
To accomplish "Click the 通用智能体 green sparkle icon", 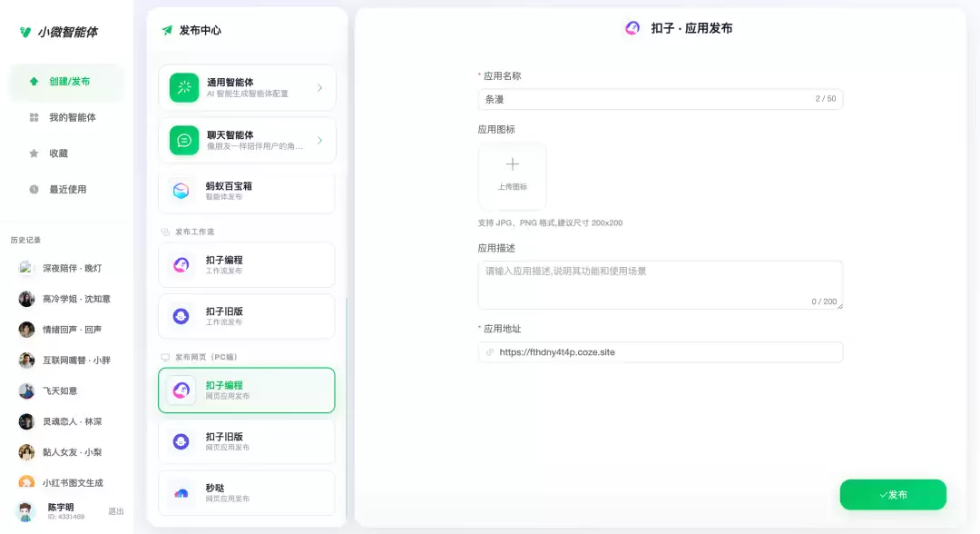I will [183, 87].
